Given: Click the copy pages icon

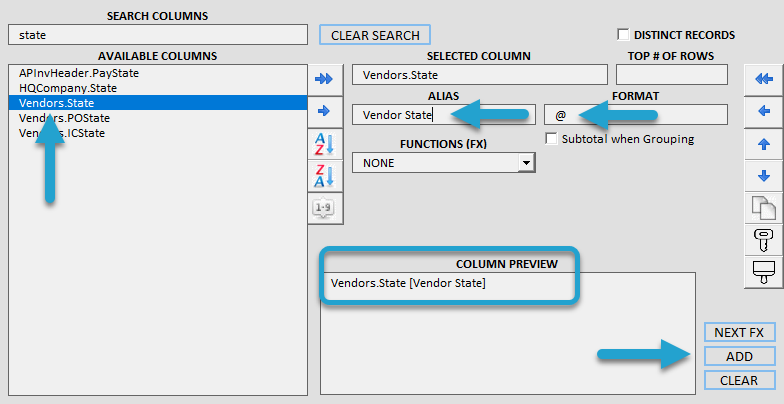Looking at the screenshot, I should tap(764, 208).
